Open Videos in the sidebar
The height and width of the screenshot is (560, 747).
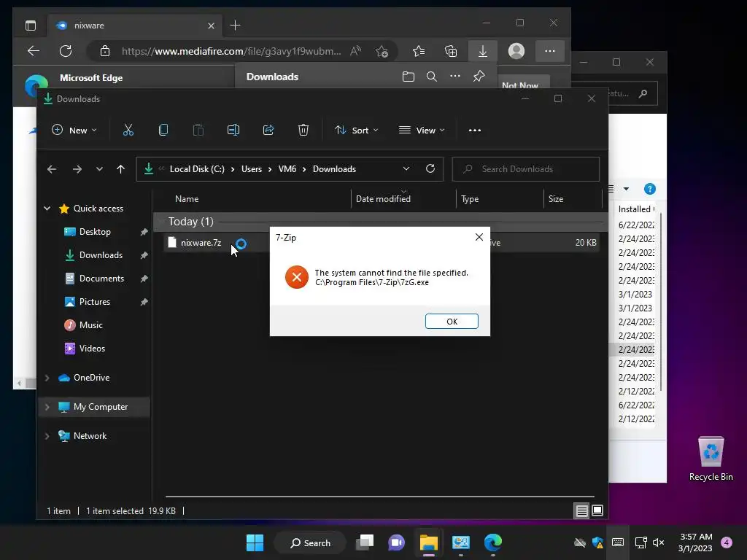(92, 349)
